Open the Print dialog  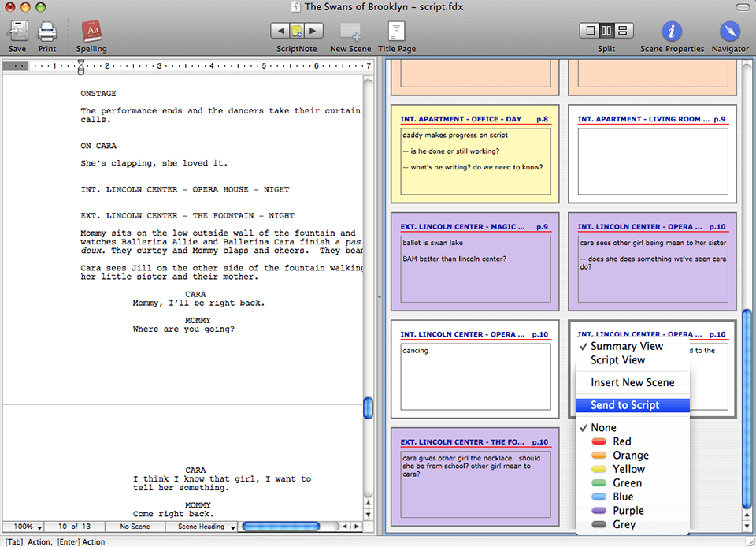[x=46, y=30]
